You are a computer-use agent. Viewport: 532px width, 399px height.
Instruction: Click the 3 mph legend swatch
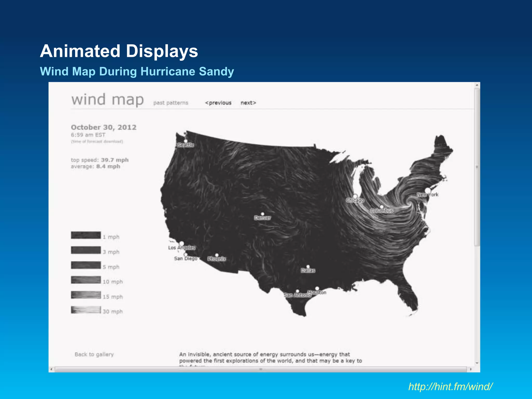click(x=86, y=250)
